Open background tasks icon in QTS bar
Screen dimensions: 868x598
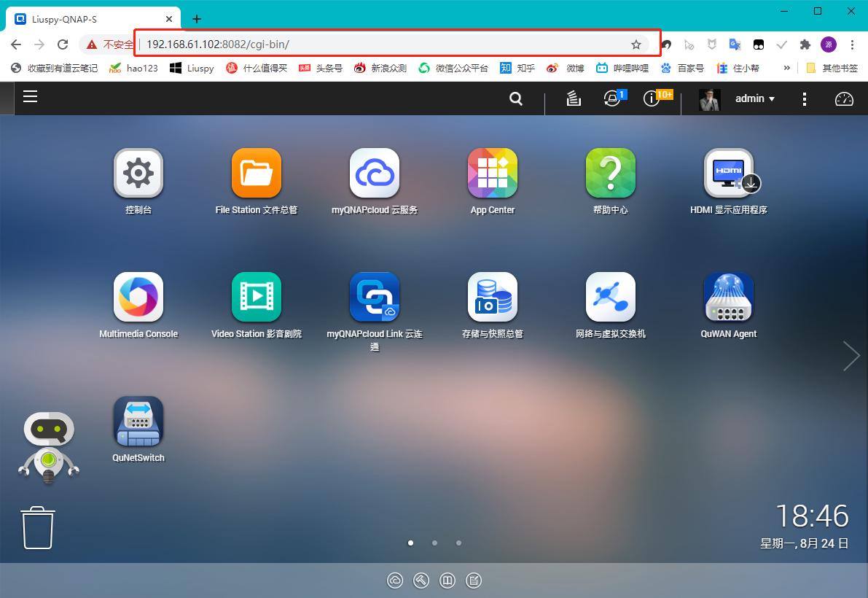tap(574, 98)
